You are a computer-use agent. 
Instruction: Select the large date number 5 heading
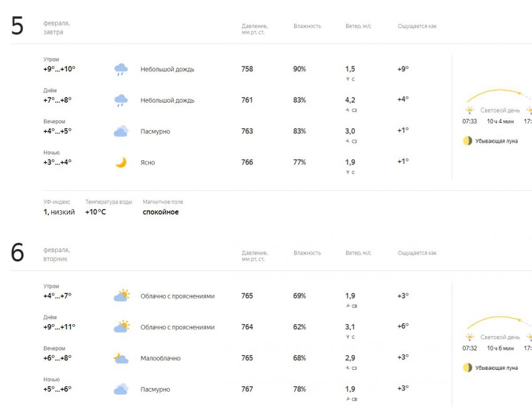coord(18,26)
